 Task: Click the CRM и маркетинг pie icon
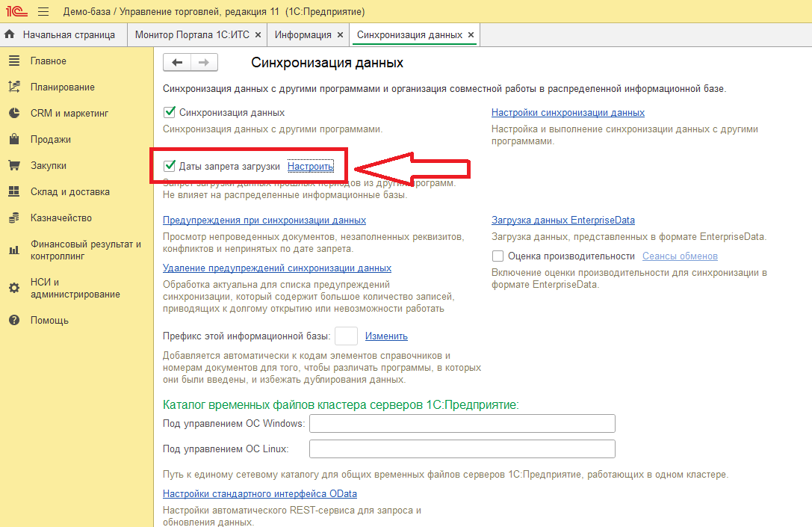pyautogui.click(x=14, y=113)
